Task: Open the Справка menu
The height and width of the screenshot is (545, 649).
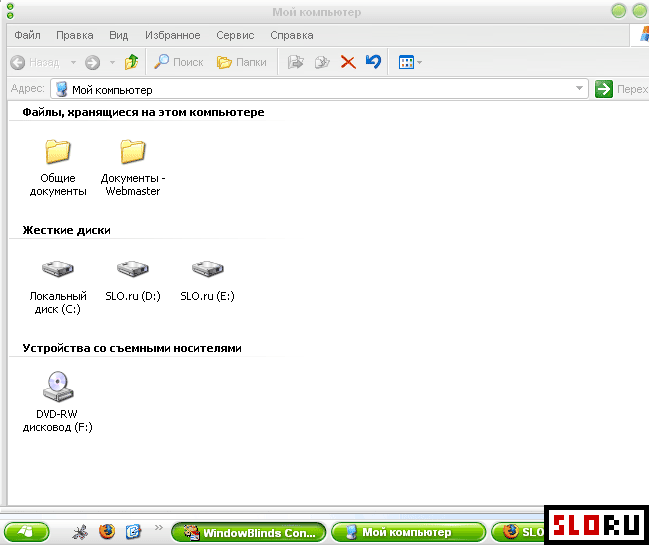Action: (292, 35)
